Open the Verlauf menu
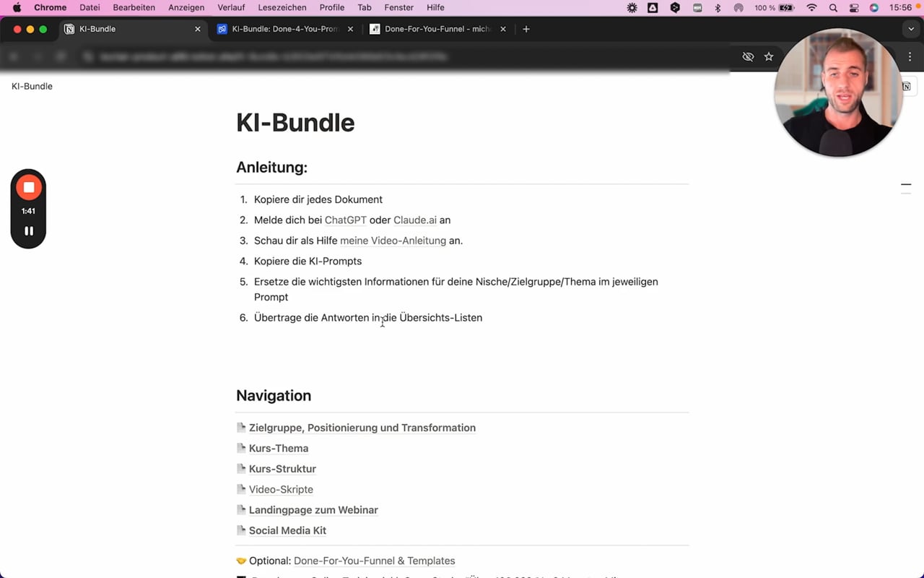Image resolution: width=924 pixels, height=578 pixels. [x=231, y=8]
